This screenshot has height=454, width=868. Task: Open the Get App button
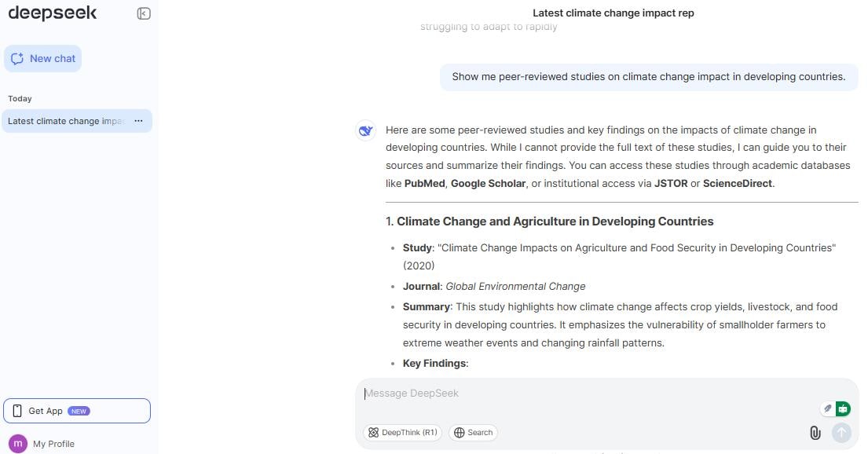pos(77,411)
